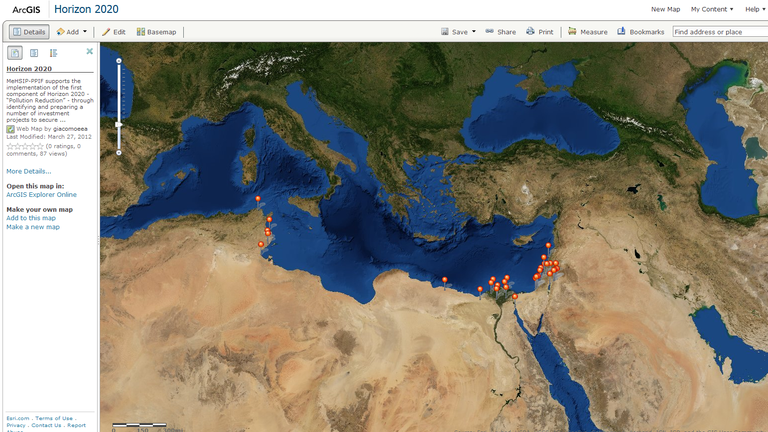Close the details side panel
768x432 pixels.
pyautogui.click(x=90, y=51)
